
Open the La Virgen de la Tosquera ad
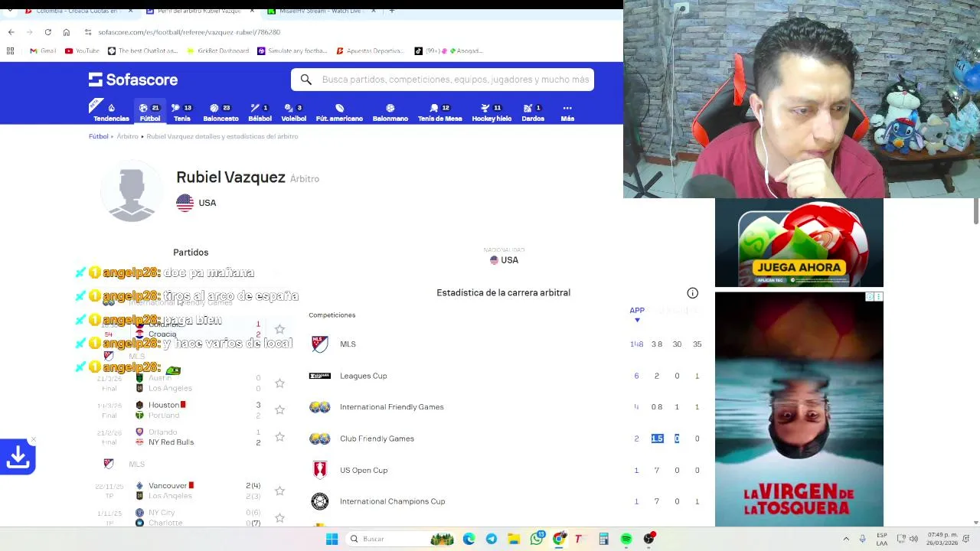coord(799,409)
